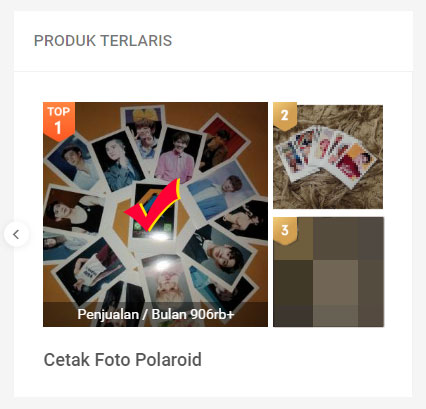Click the white glare spot on center polaroid
The image size is (426, 409).
click(161, 236)
